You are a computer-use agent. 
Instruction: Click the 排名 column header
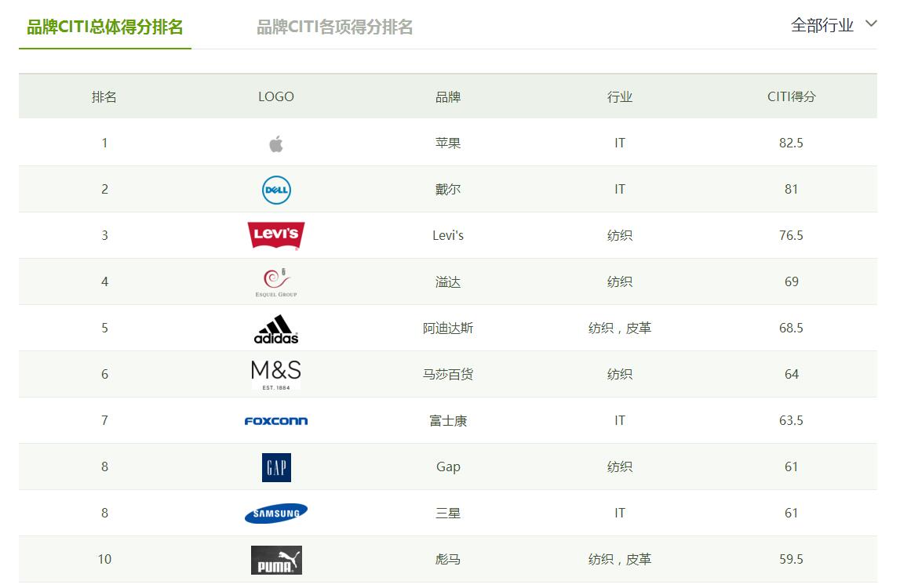[104, 96]
